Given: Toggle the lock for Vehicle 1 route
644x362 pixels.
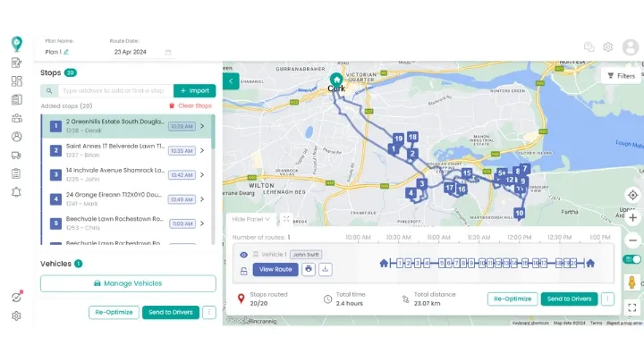Looking at the screenshot, I should tap(243, 269).
